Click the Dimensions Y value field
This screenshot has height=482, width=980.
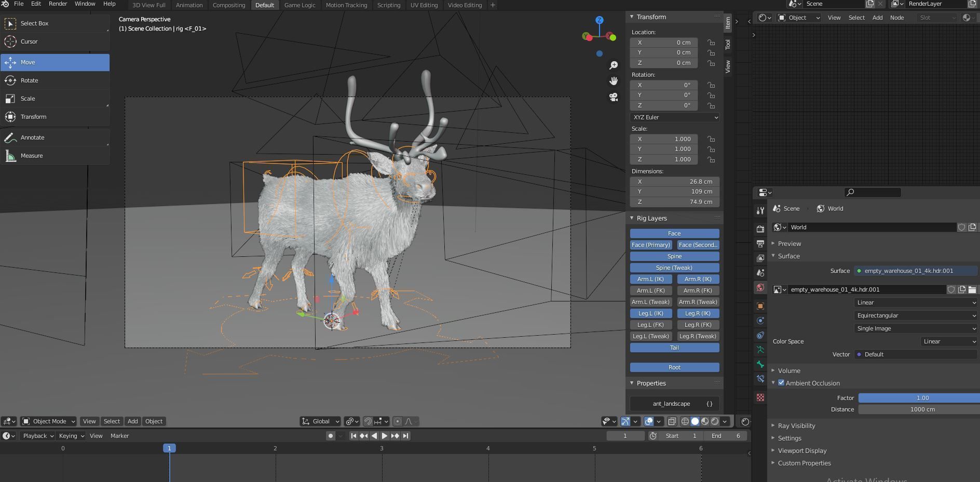click(x=675, y=191)
